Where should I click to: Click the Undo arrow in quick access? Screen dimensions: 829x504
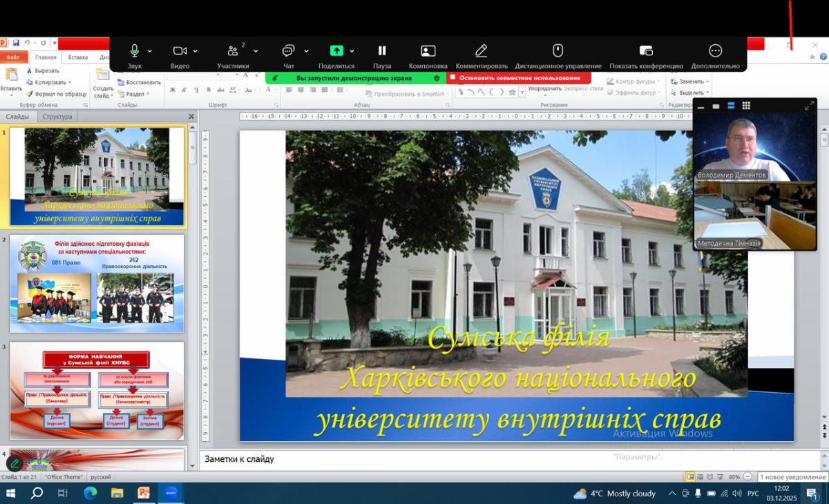(x=28, y=43)
